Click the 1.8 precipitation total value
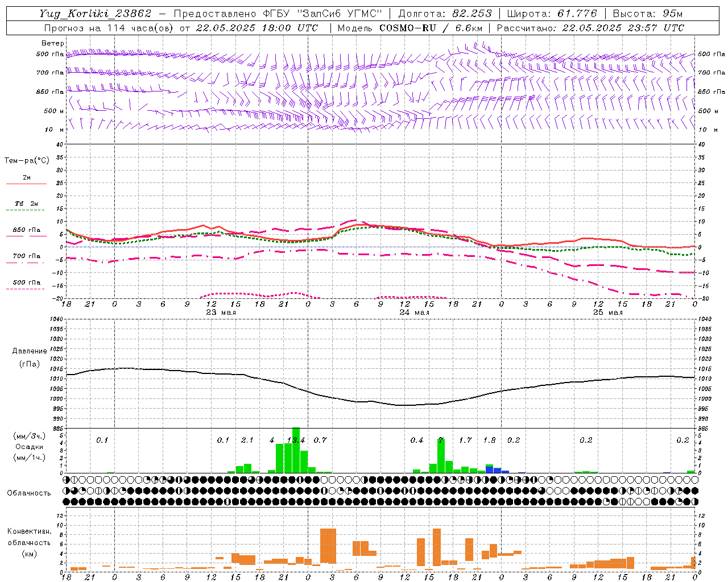This screenshot has height=582, width=728. tap(489, 440)
